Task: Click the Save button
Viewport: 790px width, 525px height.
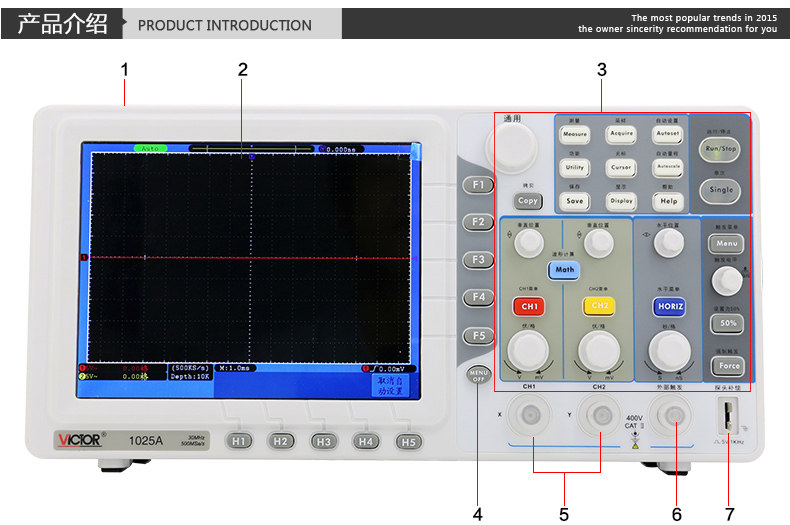Action: (x=575, y=201)
